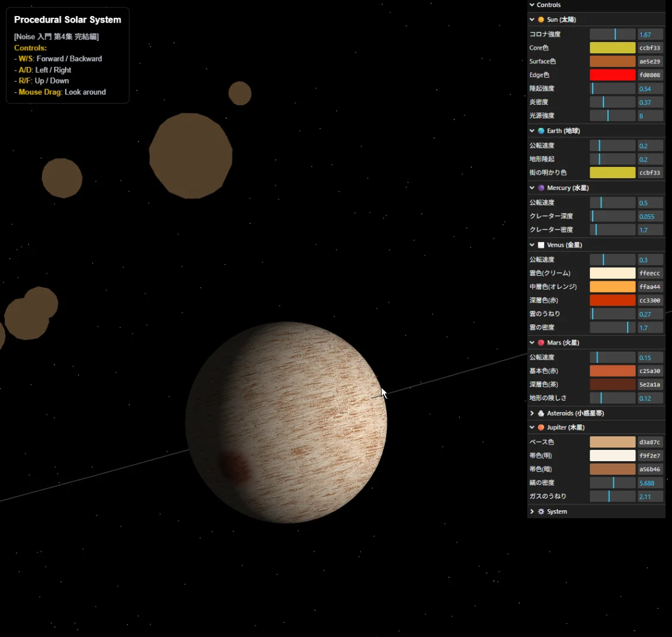Expand the System folder arrow
The width and height of the screenshot is (672, 637).
point(532,511)
